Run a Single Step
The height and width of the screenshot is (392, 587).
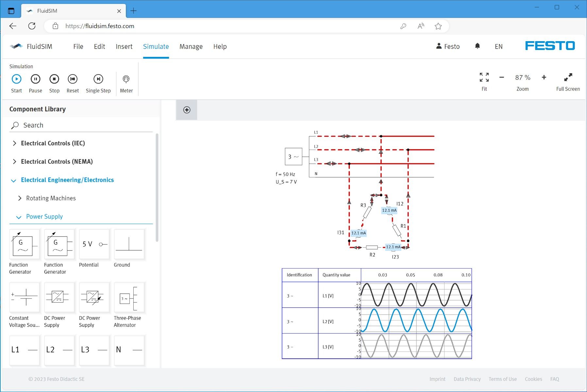click(x=98, y=79)
